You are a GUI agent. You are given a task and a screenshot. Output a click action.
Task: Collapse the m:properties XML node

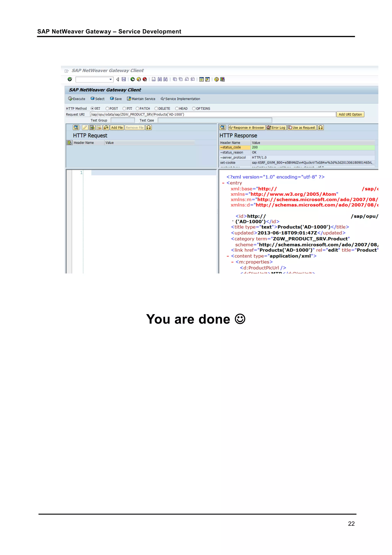pyautogui.click(x=232, y=262)
